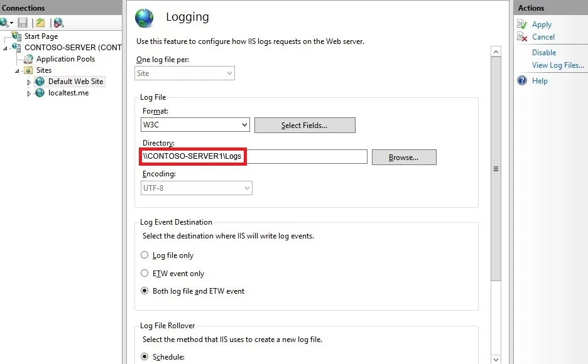Click the Cancel action icon

[522, 36]
